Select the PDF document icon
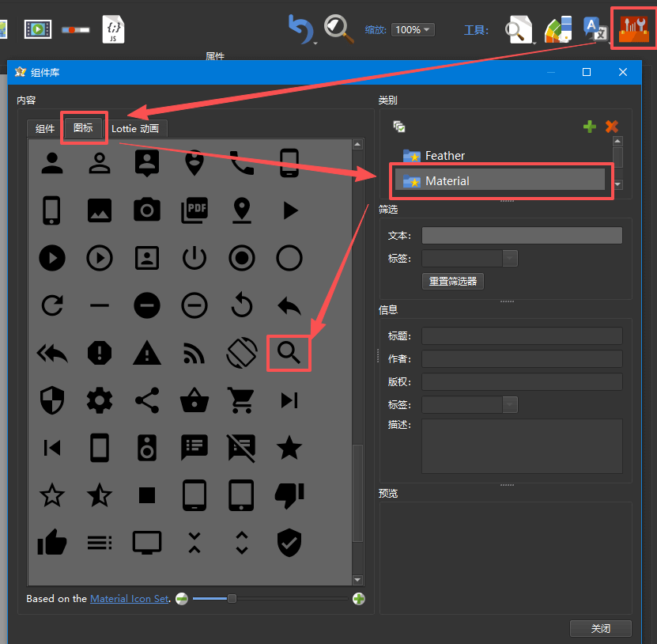The height and width of the screenshot is (644, 657). (x=194, y=210)
